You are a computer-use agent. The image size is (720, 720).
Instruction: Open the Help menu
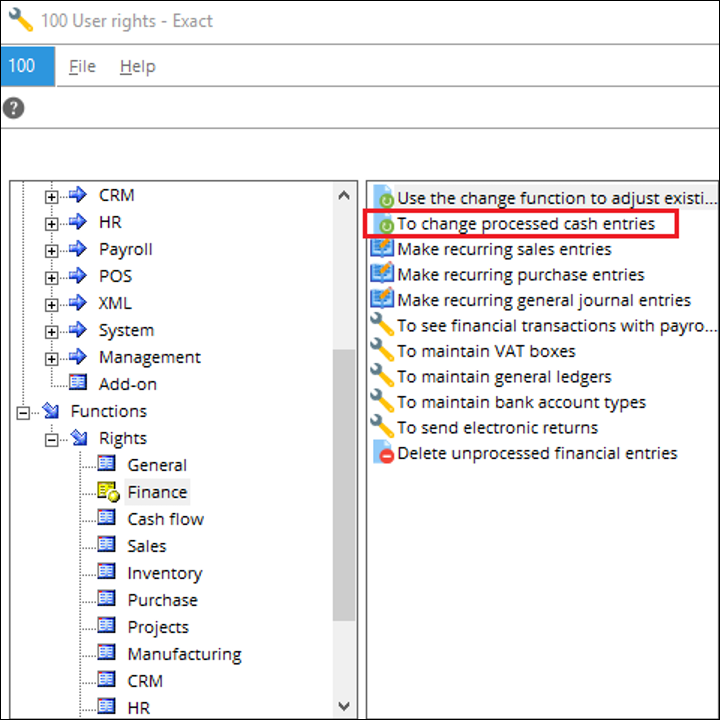(138, 67)
